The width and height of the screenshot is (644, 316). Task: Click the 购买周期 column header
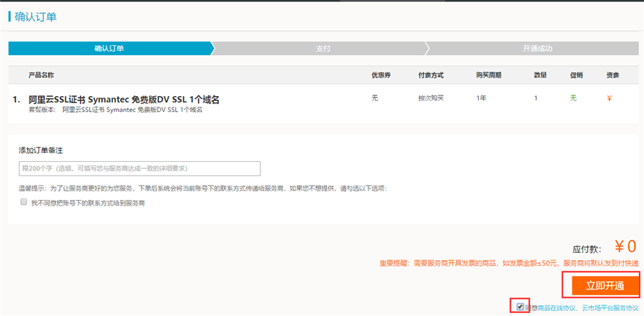pos(489,75)
